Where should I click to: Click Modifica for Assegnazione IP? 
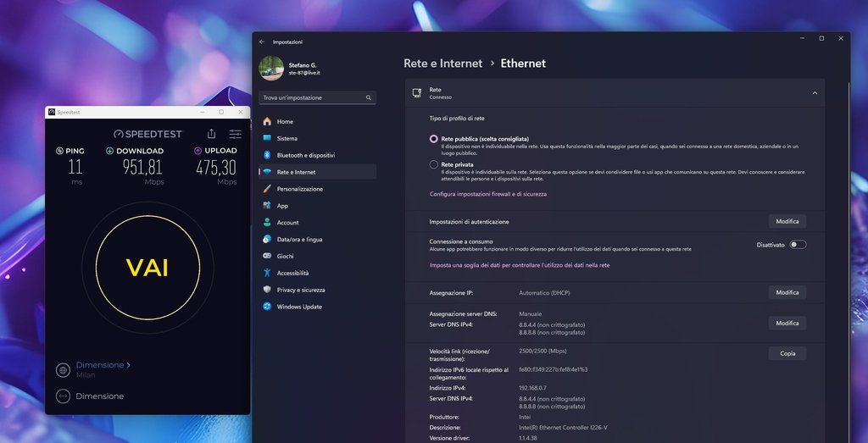point(787,292)
